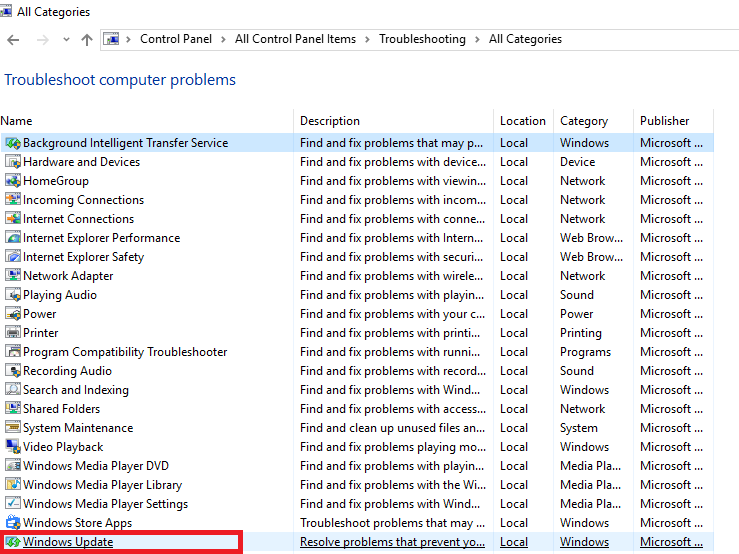This screenshot has width=739, height=554.
Task: Open Hardware and Devices troubleshooter
Action: pyautogui.click(x=82, y=162)
